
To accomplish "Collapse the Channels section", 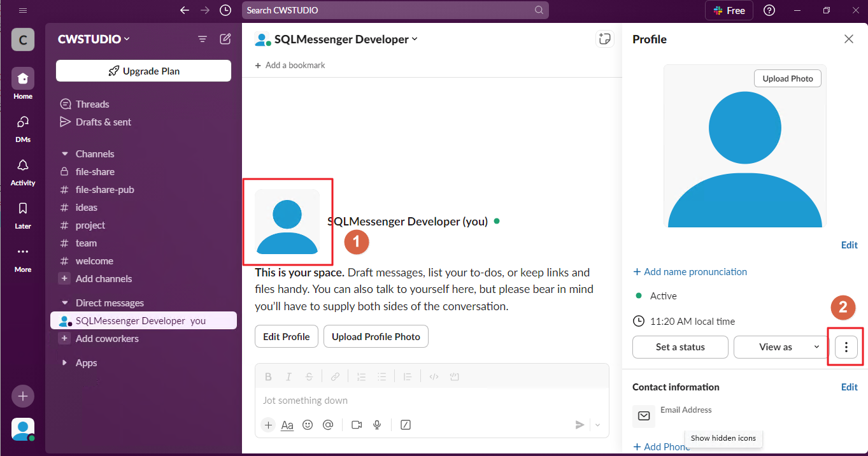I will pyautogui.click(x=64, y=153).
